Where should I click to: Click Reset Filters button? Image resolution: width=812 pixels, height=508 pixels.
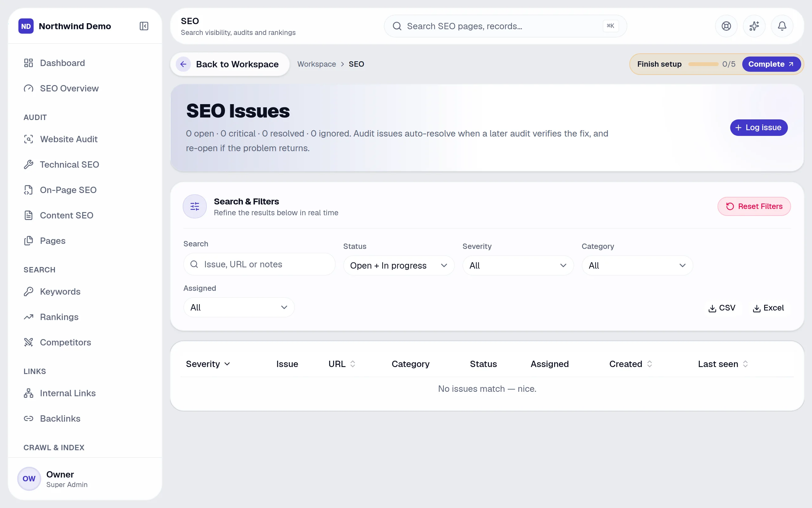754,206
